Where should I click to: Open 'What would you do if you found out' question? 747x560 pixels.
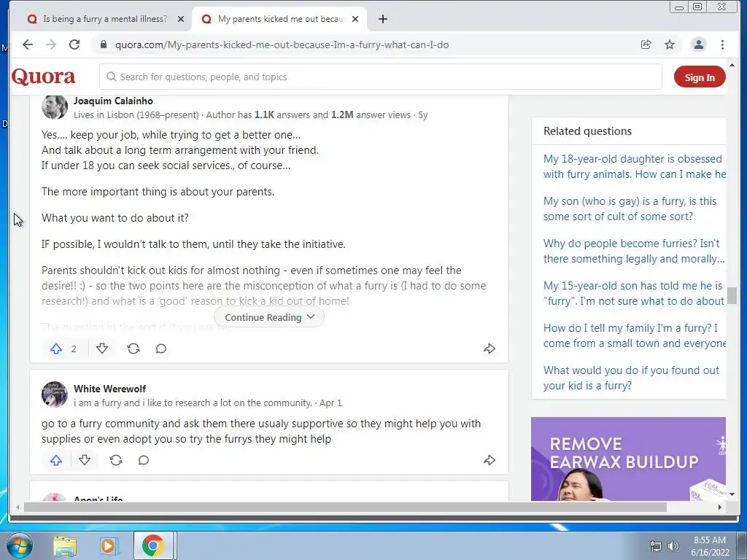pos(631,378)
